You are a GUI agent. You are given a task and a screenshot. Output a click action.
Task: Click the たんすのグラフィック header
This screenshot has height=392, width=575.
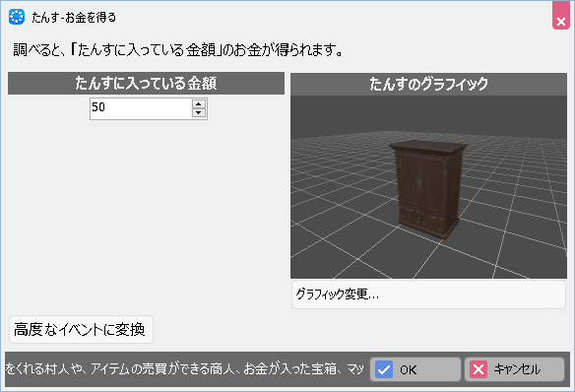tap(428, 84)
